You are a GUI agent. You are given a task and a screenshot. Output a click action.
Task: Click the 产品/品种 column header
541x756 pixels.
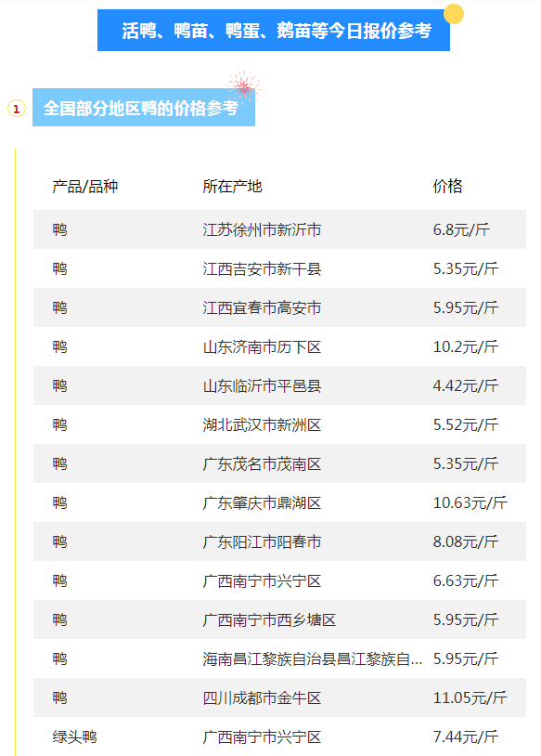tap(84, 186)
